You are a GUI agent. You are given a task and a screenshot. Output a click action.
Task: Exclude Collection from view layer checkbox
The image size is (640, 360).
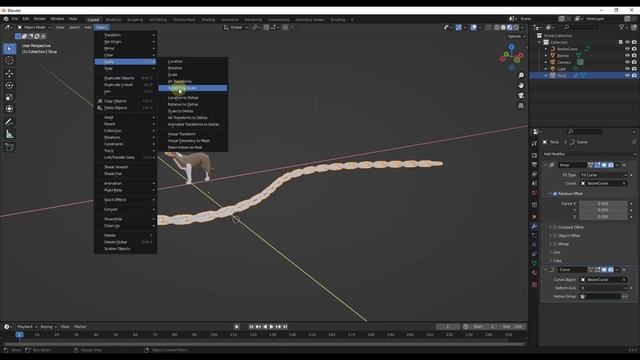point(621,42)
